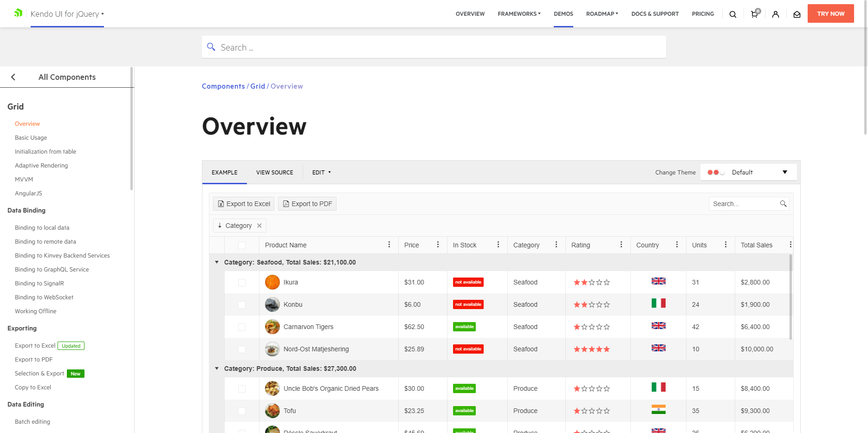Click the grid search magnifier icon
The width and height of the screenshot is (868, 433).
click(783, 204)
